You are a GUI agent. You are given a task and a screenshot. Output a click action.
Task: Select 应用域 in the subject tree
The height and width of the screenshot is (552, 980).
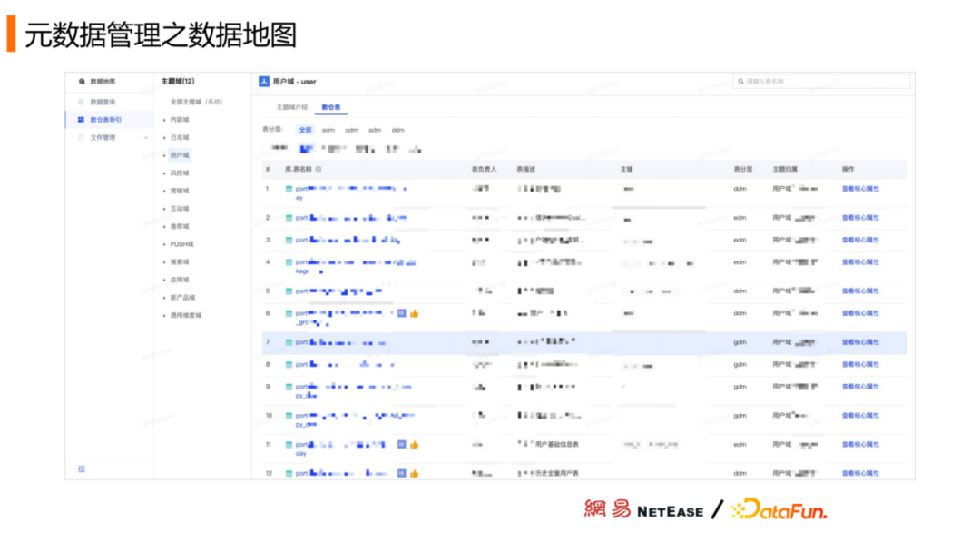click(x=180, y=280)
